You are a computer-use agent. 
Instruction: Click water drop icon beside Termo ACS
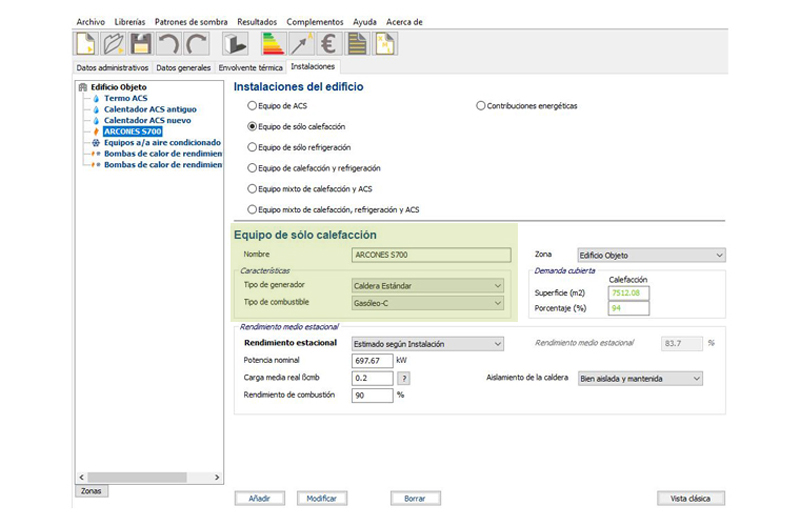click(96, 98)
